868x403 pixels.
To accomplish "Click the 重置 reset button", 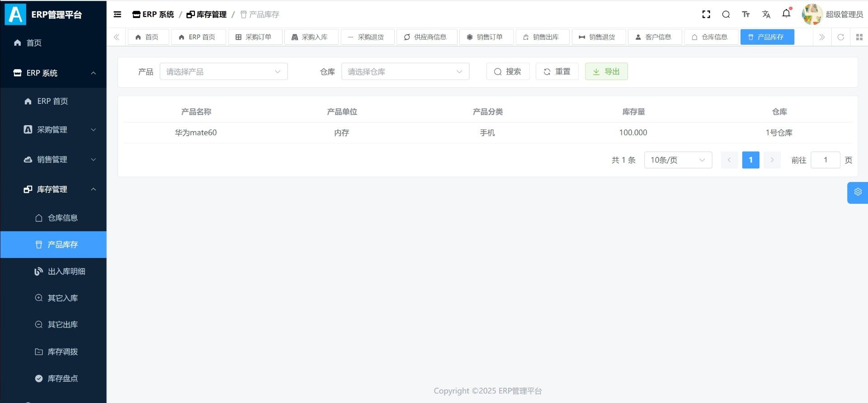I will [557, 71].
